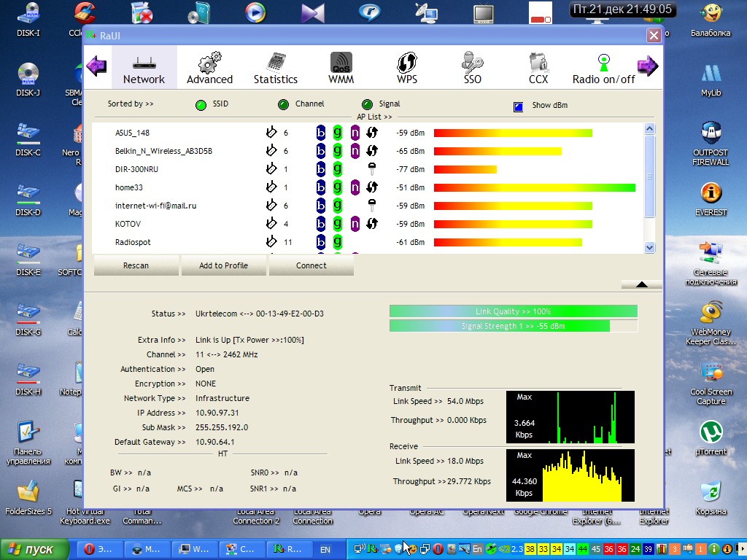Open the WPS setup icon
747x560 pixels.
coord(407,63)
